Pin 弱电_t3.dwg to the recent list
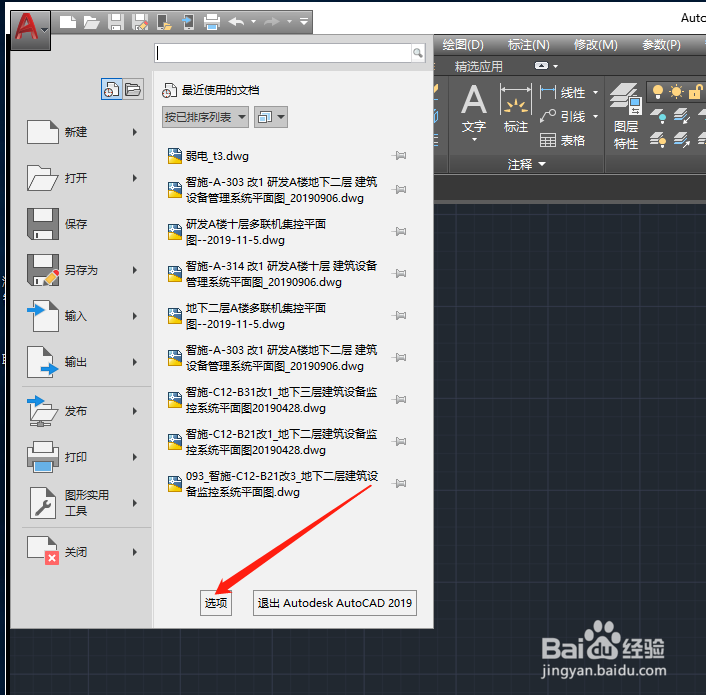 pyautogui.click(x=399, y=156)
